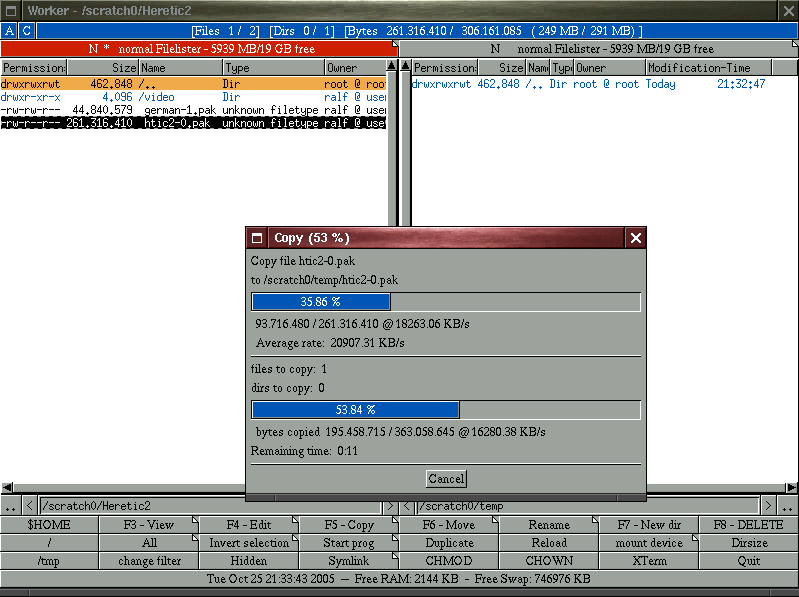
Task: Click the left pane parent directory '..' button
Action: click(10, 506)
